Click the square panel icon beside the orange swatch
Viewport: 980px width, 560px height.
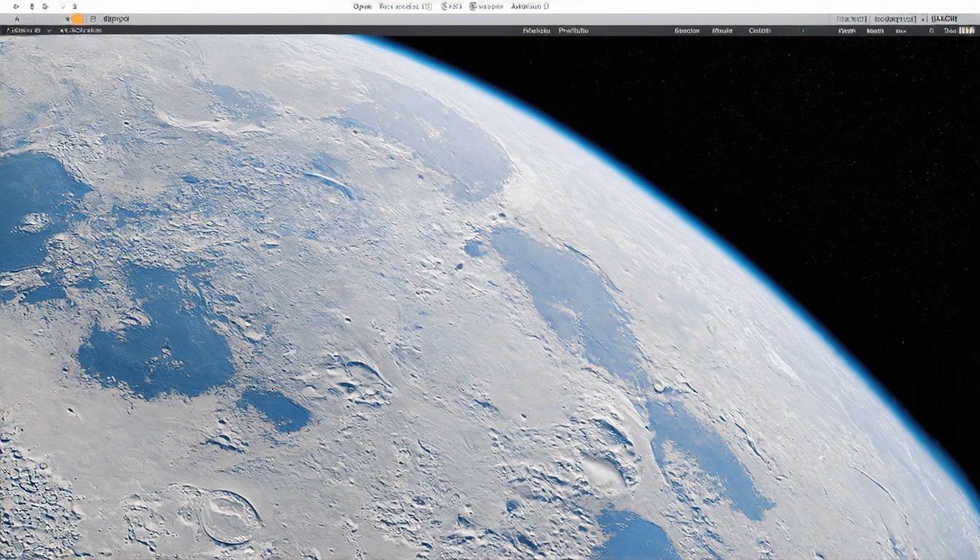click(93, 19)
